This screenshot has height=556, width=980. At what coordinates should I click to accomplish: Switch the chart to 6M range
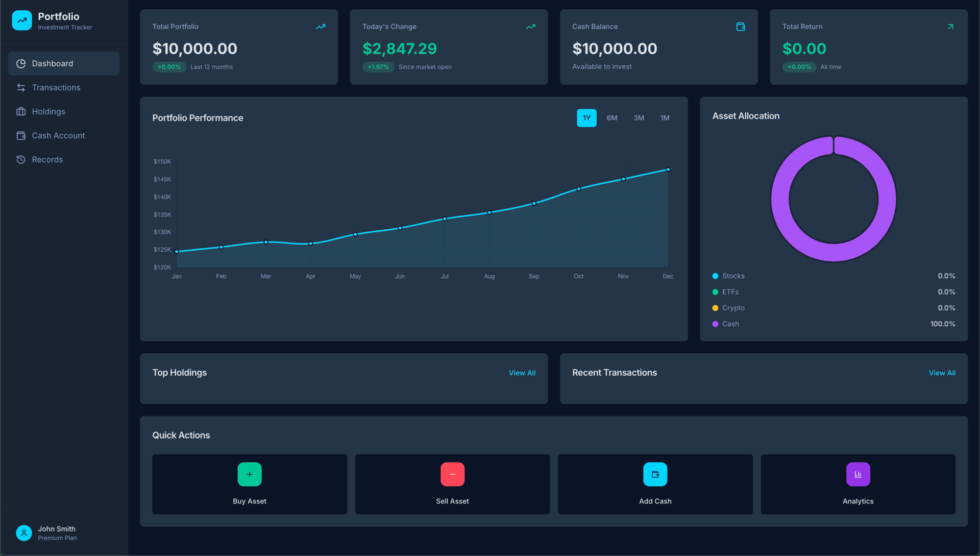click(x=612, y=118)
